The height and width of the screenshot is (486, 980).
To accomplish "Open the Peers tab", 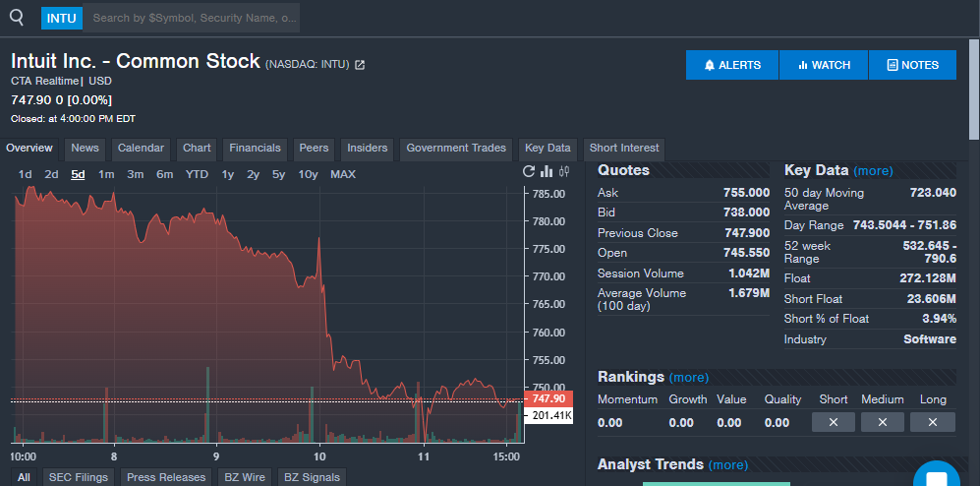I will pyautogui.click(x=314, y=149).
